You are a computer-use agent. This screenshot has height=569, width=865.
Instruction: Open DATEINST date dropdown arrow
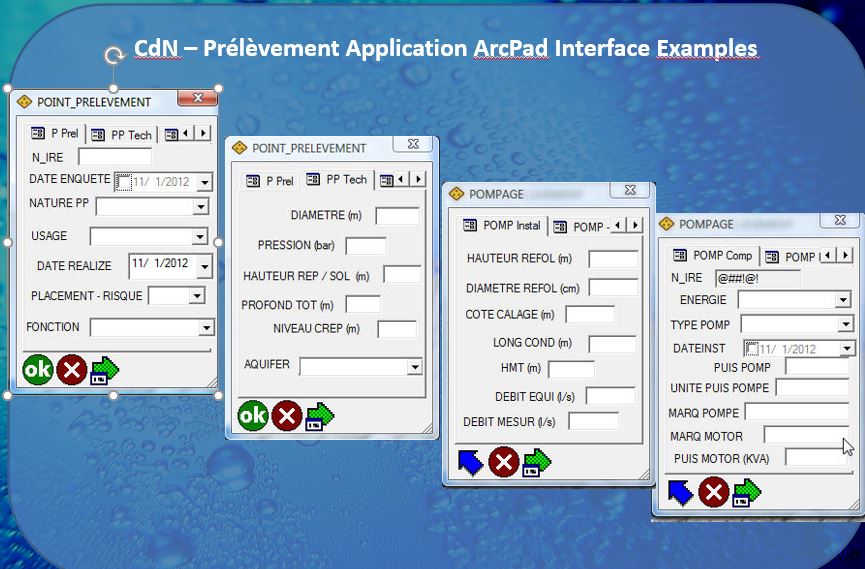[x=847, y=348]
